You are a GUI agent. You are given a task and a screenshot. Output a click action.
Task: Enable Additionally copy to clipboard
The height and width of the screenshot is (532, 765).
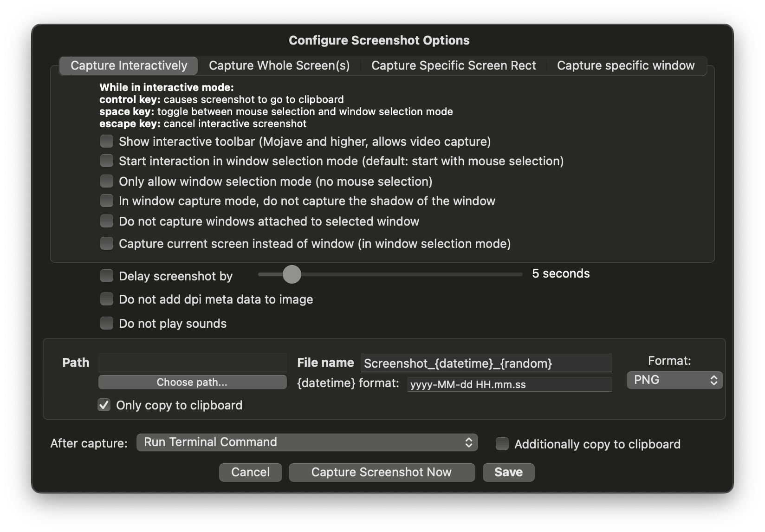click(502, 444)
